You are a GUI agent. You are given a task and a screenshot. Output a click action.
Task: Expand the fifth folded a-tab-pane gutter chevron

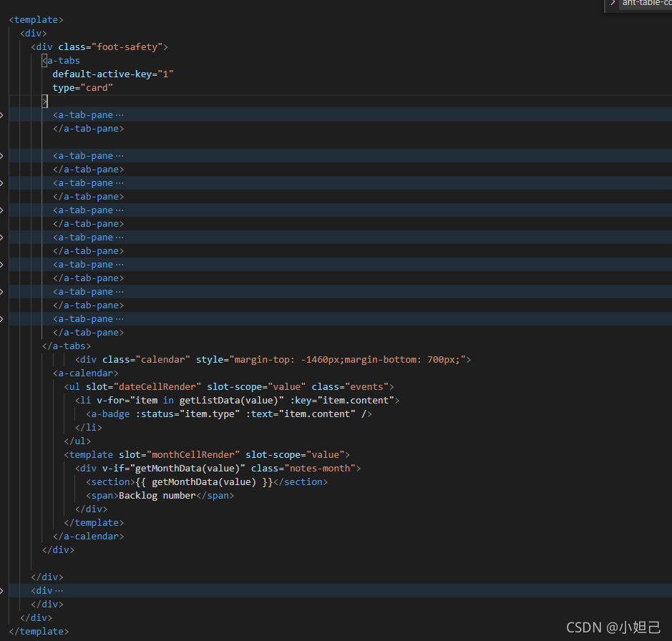[1, 238]
